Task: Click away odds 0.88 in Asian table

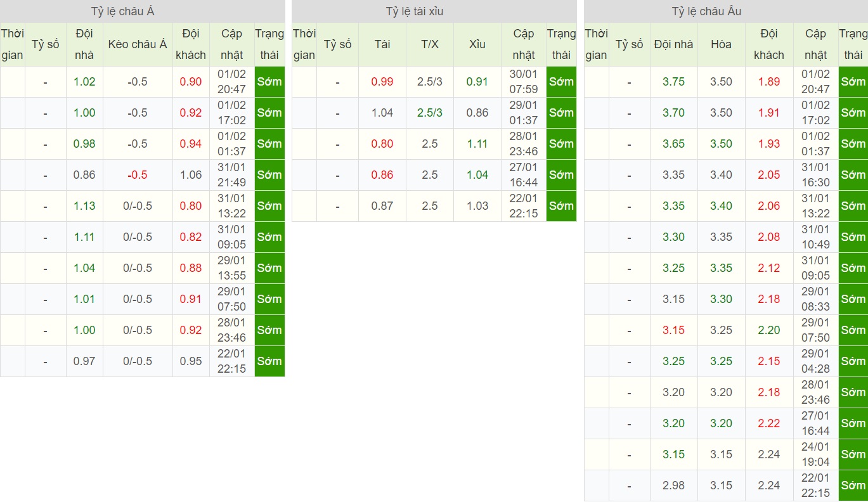Action: 191,268
